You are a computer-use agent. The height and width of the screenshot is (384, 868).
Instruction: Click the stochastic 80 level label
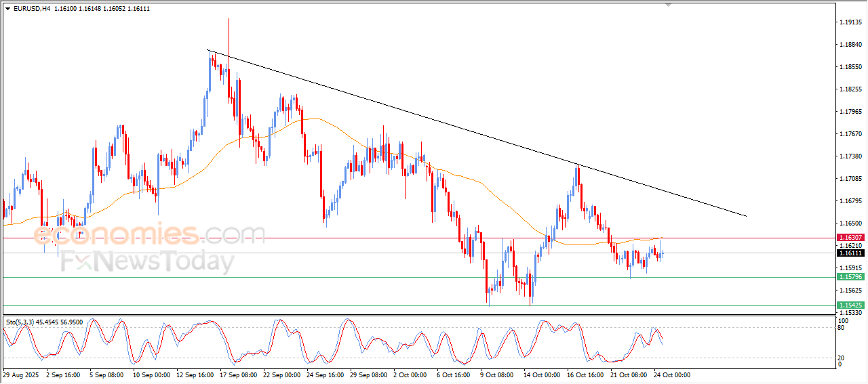point(841,328)
